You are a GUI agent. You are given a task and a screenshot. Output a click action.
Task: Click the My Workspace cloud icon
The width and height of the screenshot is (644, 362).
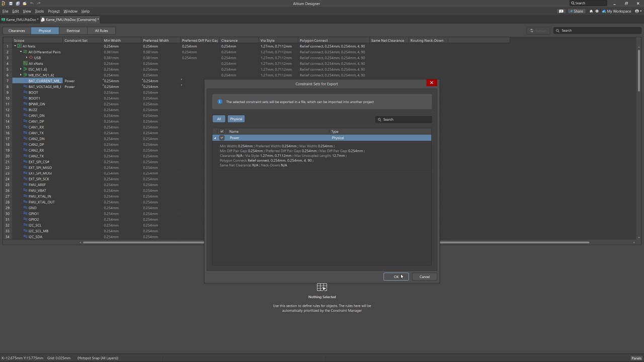point(604,11)
